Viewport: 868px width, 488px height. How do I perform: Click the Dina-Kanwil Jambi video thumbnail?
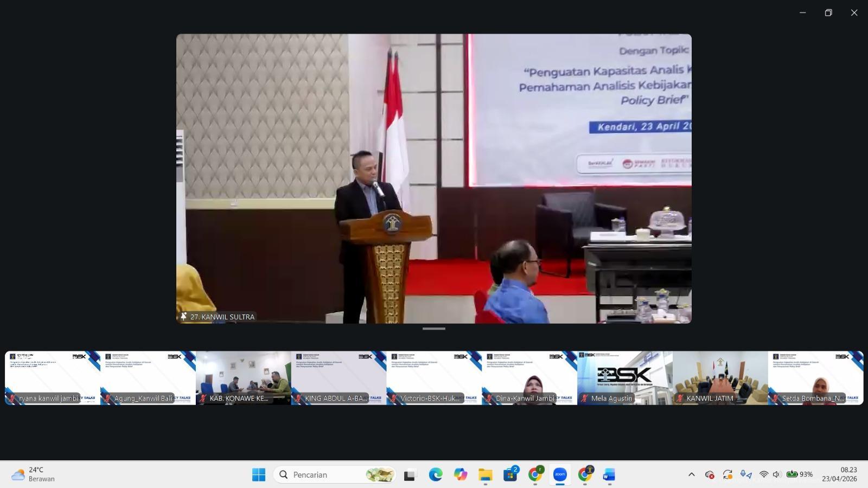529,377
